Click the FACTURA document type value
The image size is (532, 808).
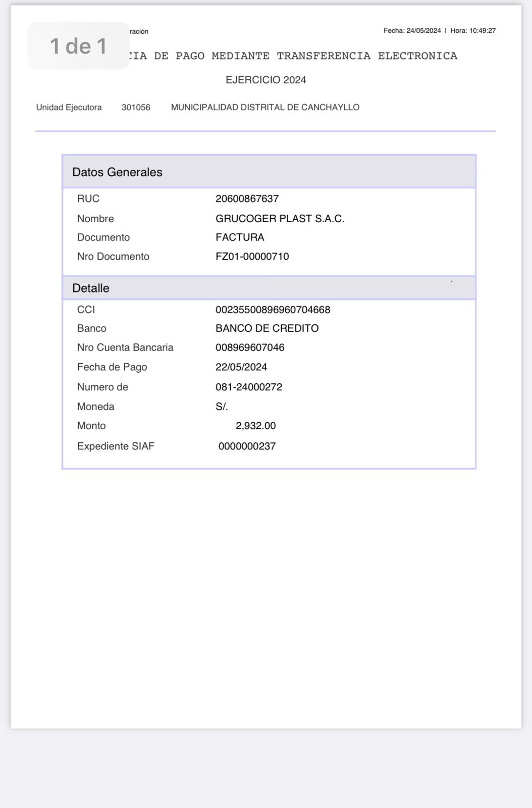[x=240, y=237]
